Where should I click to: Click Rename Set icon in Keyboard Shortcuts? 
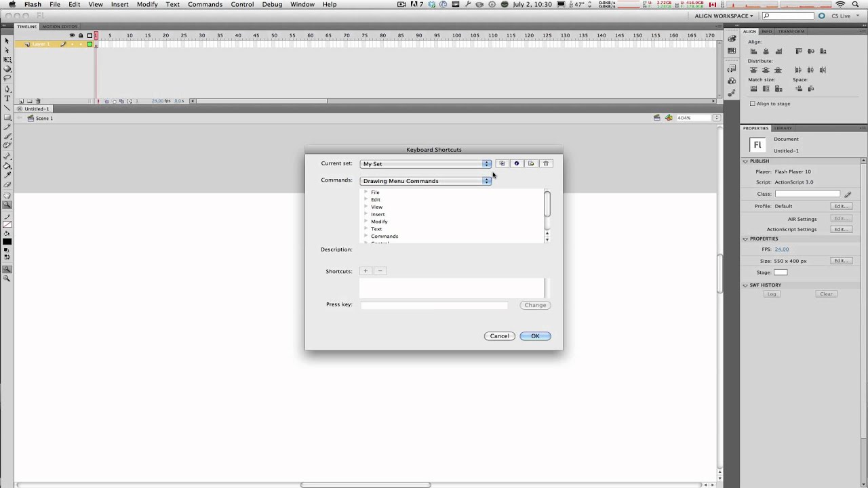[x=517, y=163]
